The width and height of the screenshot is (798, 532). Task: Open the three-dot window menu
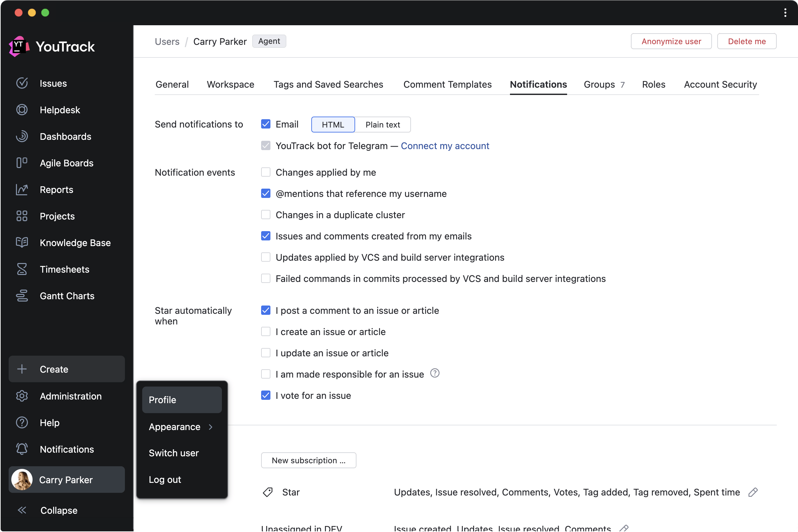[785, 13]
